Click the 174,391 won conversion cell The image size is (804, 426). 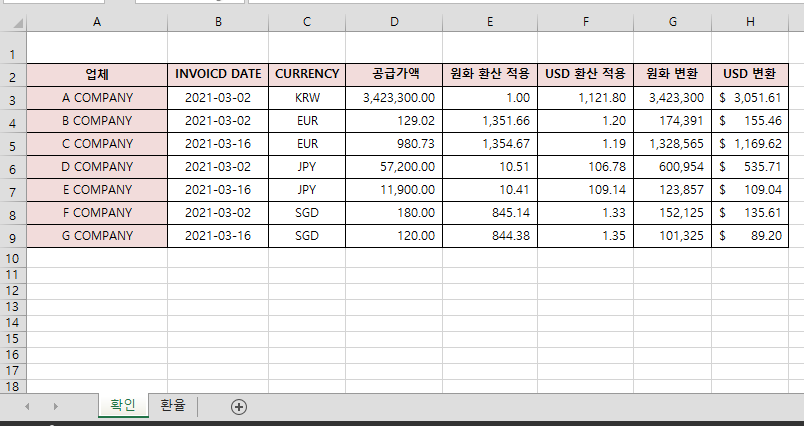tap(672, 121)
